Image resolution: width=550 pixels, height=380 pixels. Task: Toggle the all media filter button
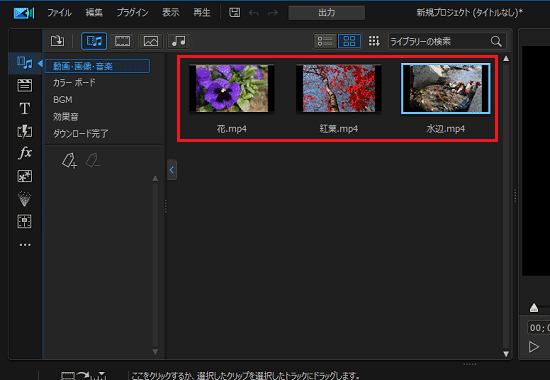(94, 41)
